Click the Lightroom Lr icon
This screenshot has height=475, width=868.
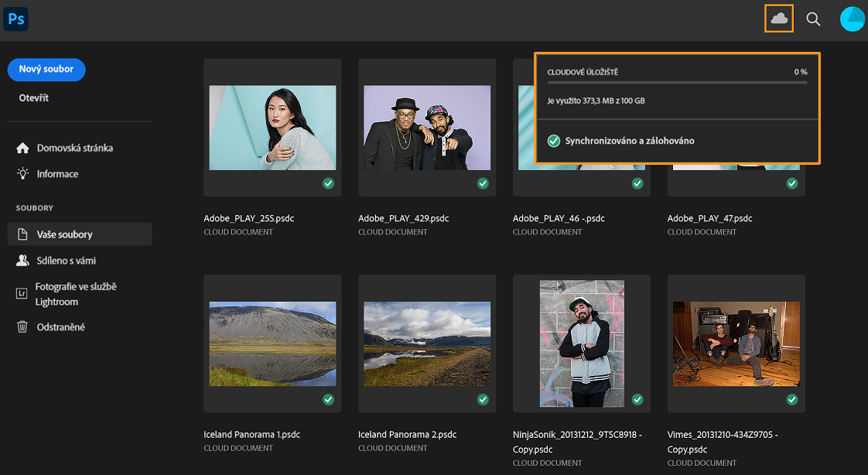click(x=22, y=294)
